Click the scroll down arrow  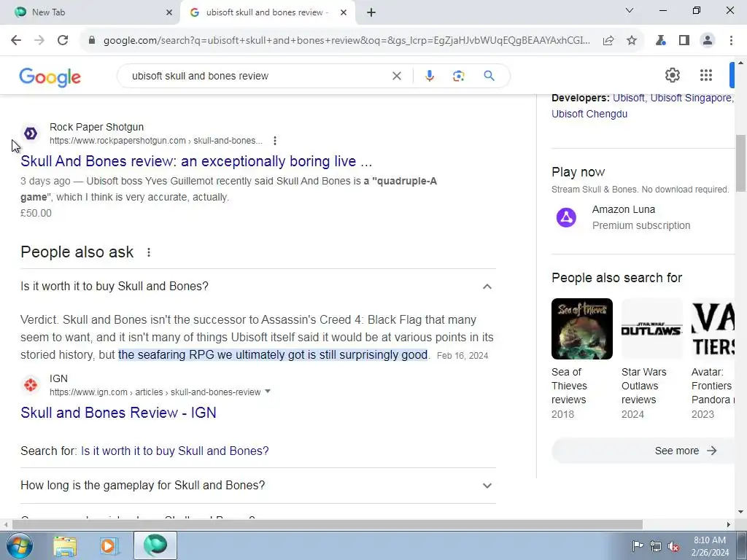[740, 512]
